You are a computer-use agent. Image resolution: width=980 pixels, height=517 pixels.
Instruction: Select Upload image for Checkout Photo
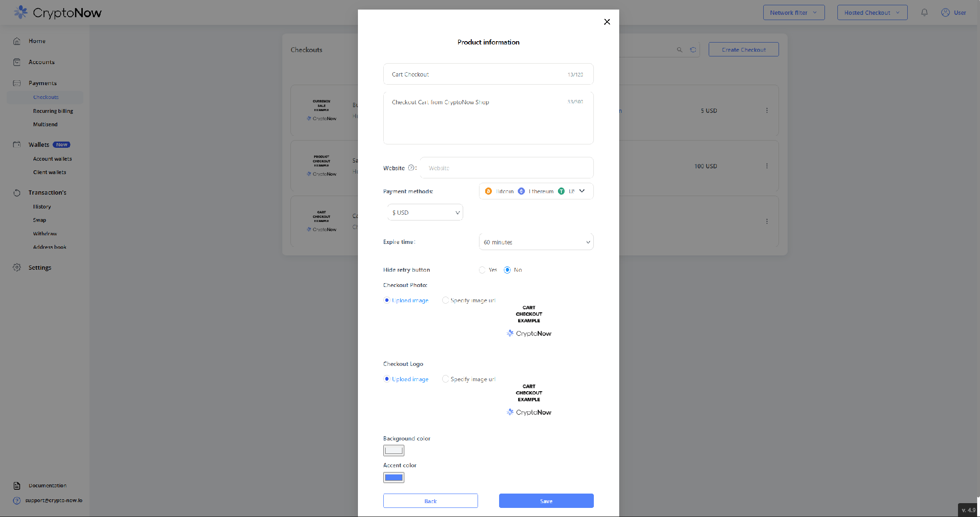[x=387, y=300]
